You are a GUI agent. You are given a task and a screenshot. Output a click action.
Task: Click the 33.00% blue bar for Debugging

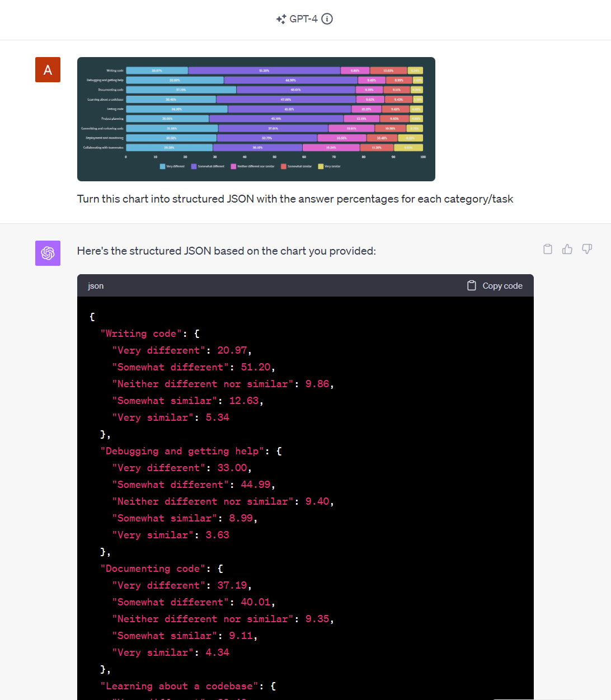[x=175, y=80]
